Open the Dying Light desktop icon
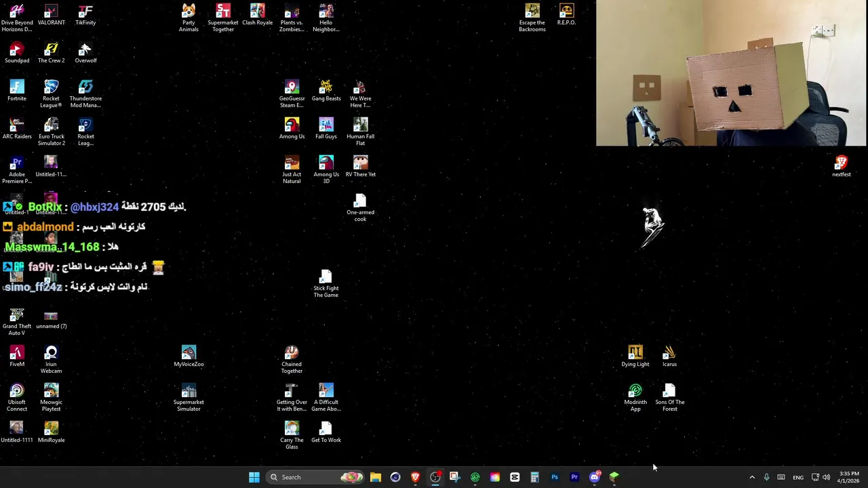Screen dimensions: 868x488 pyautogui.click(x=635, y=357)
